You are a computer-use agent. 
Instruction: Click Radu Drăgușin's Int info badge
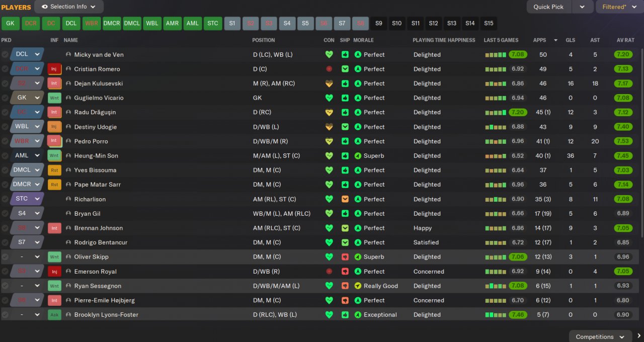(54, 112)
